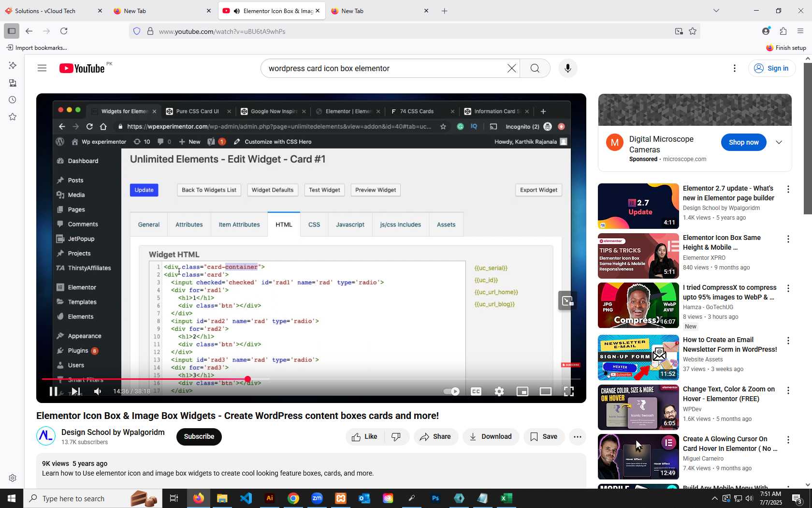Dislike the video
Screen dimensions: 812x508
[396, 437]
